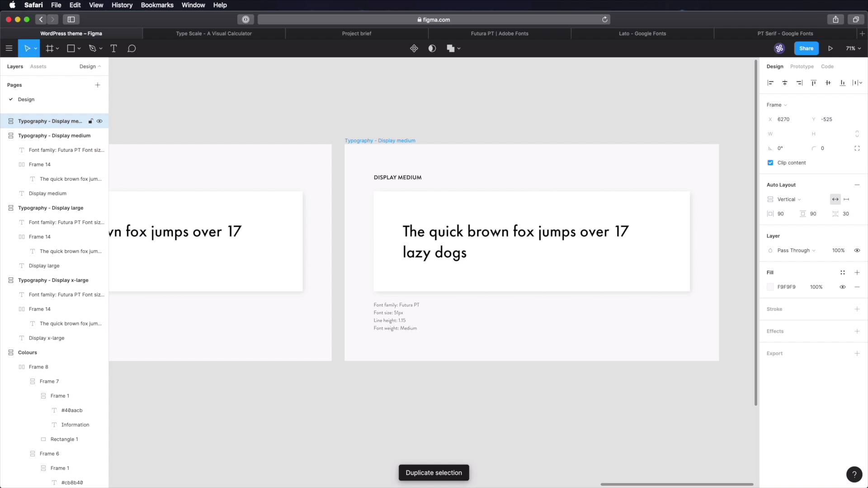Open the Bookmarks menu
Screen dimensions: 868x488
[157, 5]
